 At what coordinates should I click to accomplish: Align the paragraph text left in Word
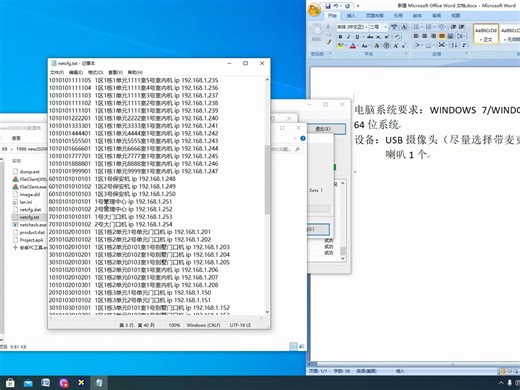click(416, 36)
